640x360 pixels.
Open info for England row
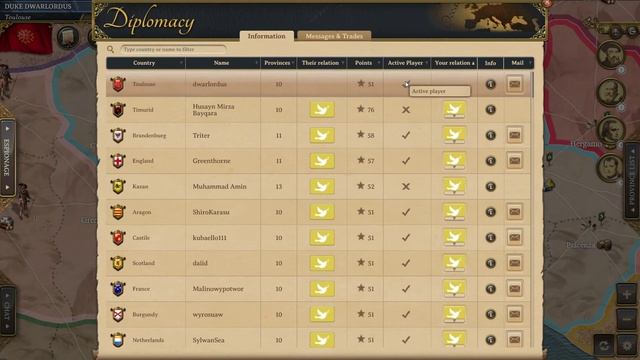[491, 161]
